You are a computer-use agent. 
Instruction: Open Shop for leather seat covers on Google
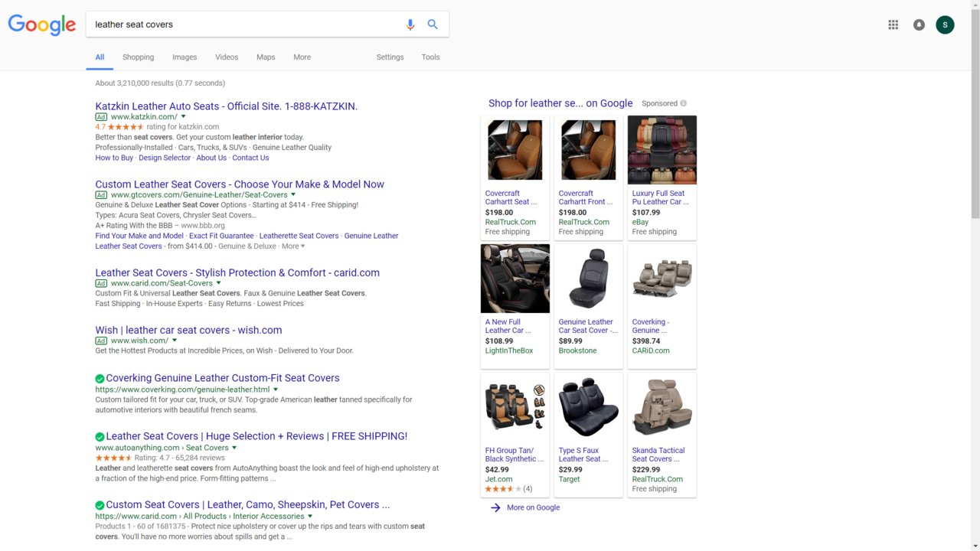[560, 103]
